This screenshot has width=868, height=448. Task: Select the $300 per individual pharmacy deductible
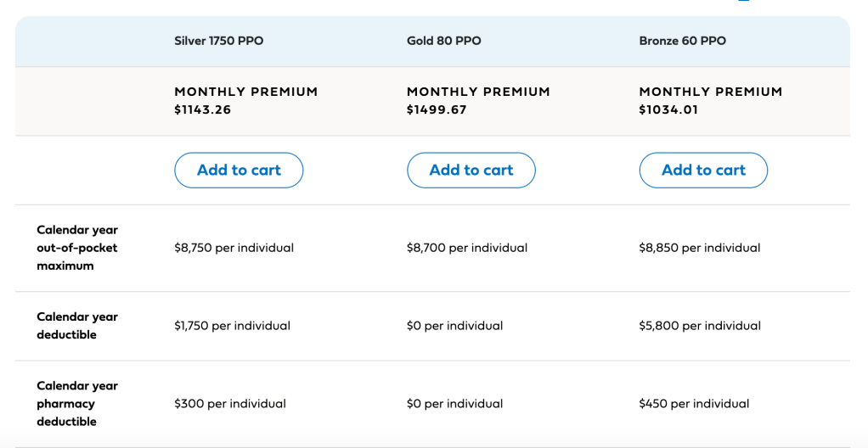coord(230,404)
